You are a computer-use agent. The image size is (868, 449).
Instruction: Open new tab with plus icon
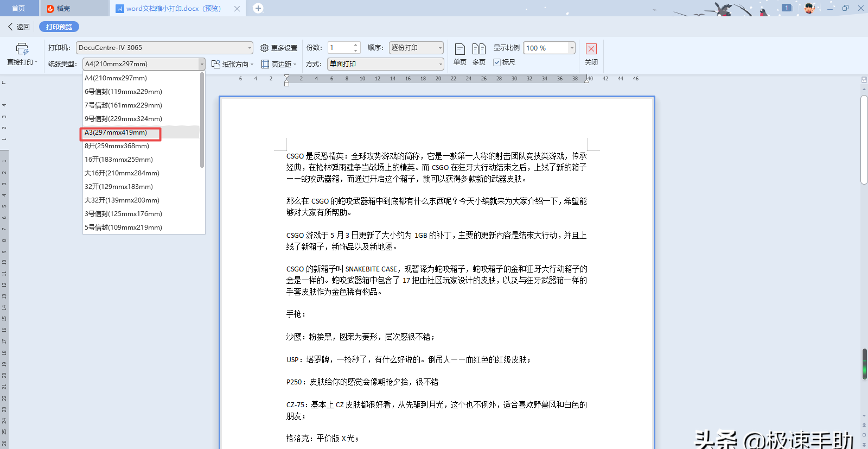point(258,8)
